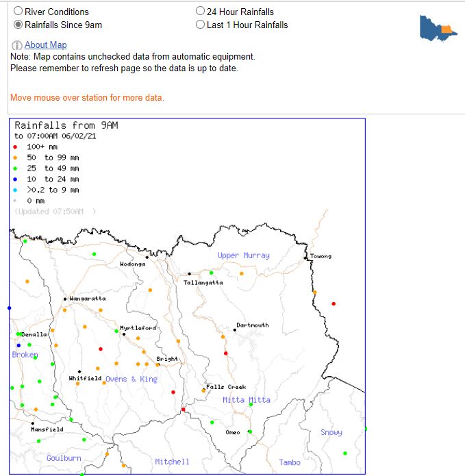The height and width of the screenshot is (476, 465).
Task: Choose the 24 Hour Rainfalls option
Action: (x=200, y=11)
